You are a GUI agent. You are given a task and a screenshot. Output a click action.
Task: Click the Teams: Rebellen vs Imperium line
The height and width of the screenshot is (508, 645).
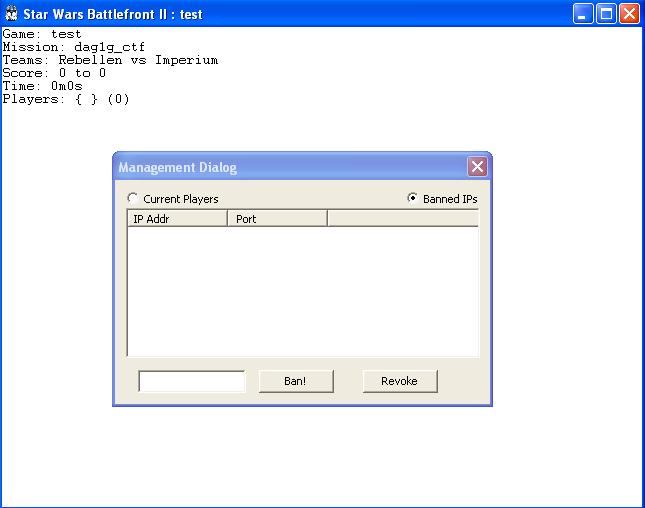110,60
